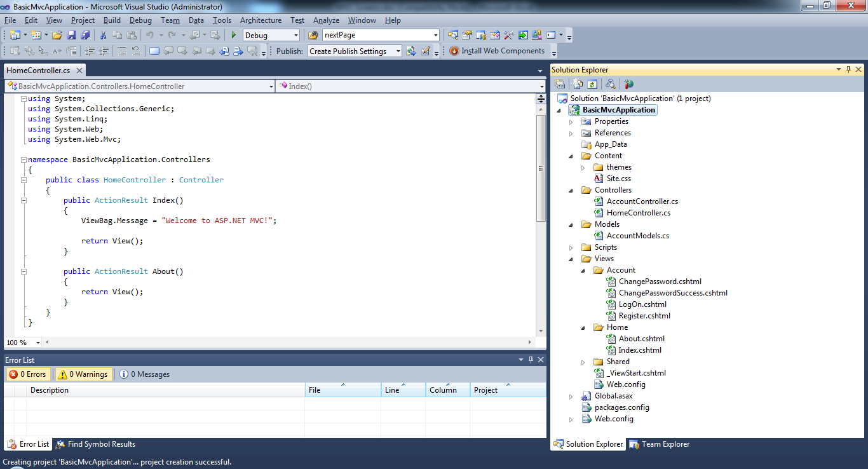Close the HomeController.cs tab
The width and height of the screenshot is (868, 469).
[79, 71]
